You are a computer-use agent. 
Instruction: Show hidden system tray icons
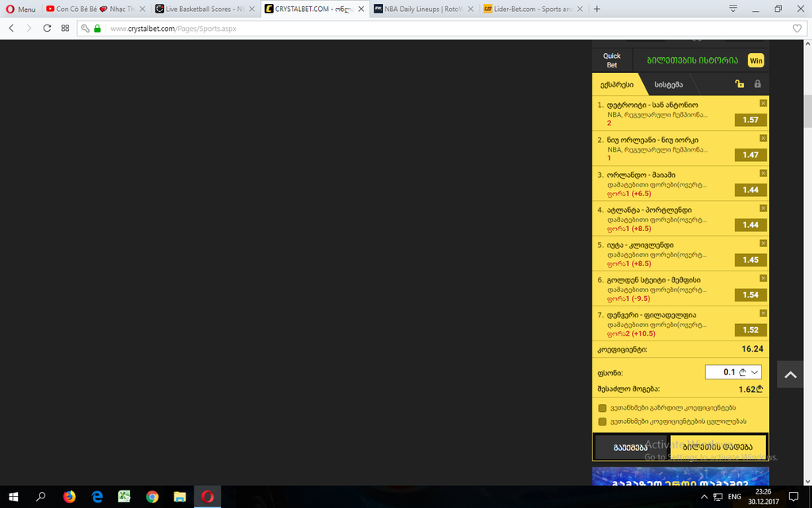point(704,497)
